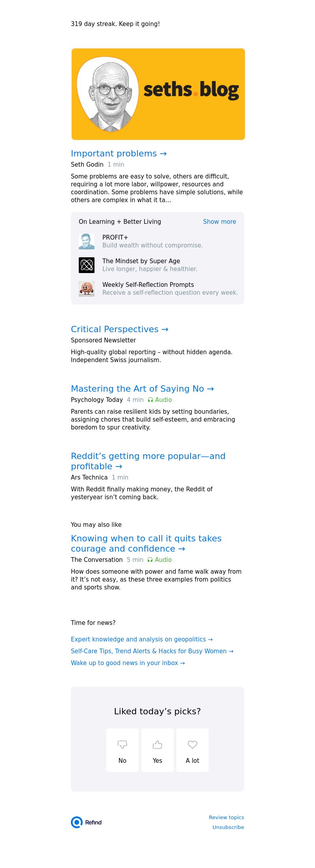315x868 pixels.
Task: Open Expert knowledge and analysis on geopolitics
Action: coord(142,639)
